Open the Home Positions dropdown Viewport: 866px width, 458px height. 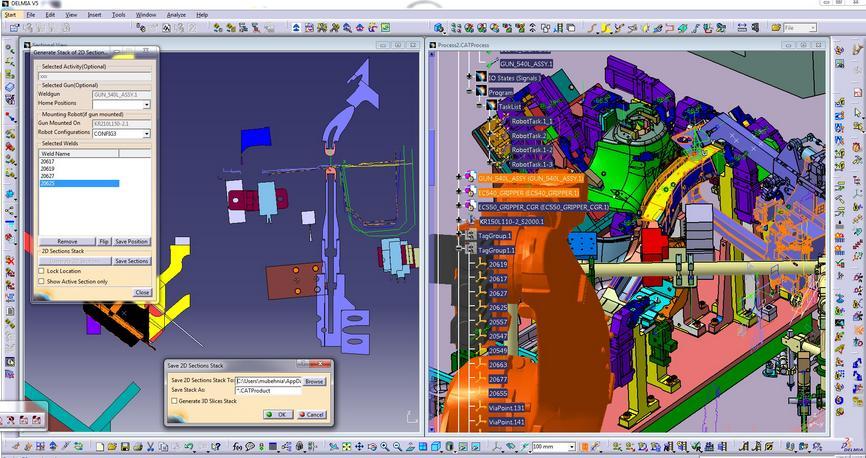coord(146,104)
